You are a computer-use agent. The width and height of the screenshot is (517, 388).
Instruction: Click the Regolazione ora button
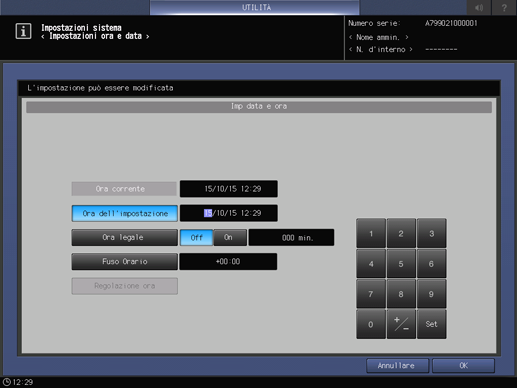[125, 286]
